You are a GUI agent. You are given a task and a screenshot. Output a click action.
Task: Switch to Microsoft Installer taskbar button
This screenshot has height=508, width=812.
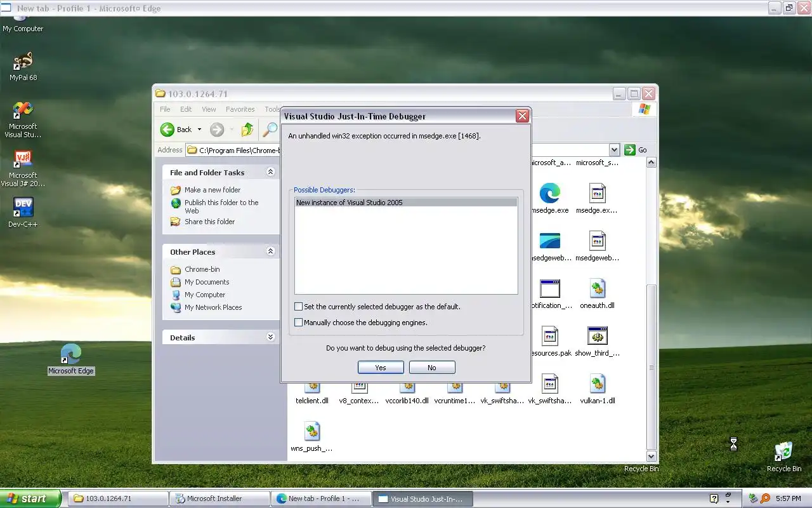(219, 498)
